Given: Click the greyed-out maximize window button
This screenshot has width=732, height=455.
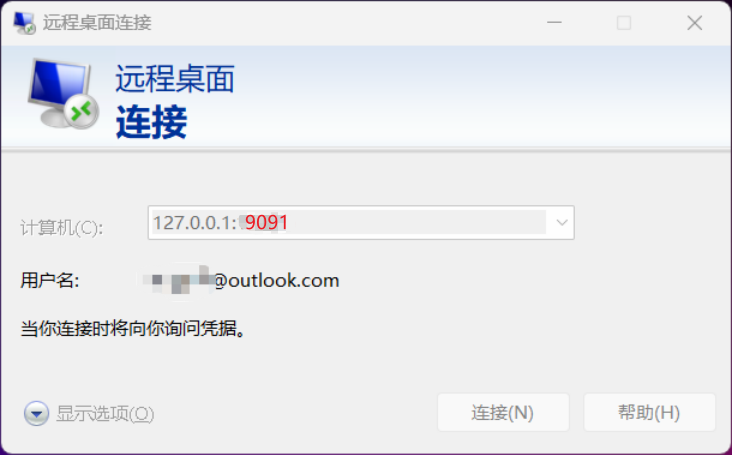Looking at the screenshot, I should 624,22.
